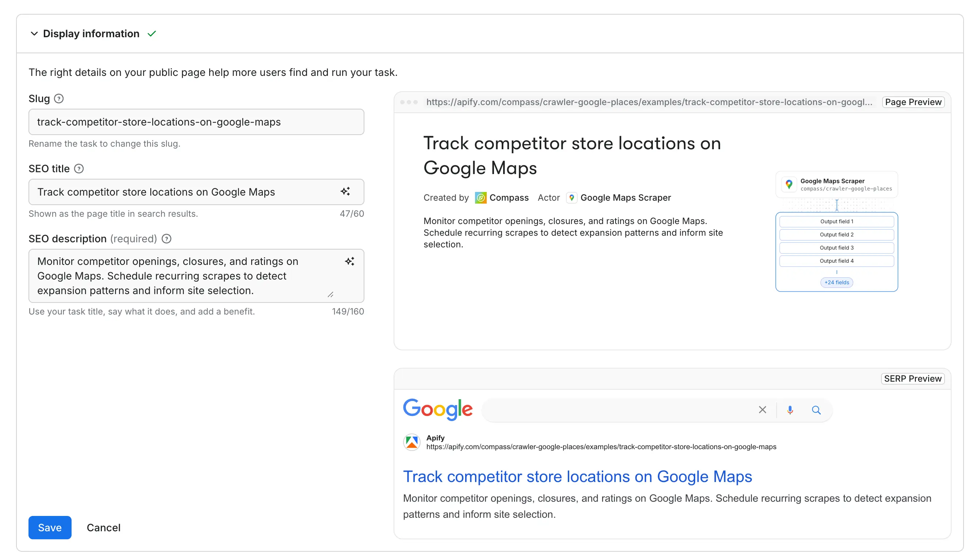Click the page preview URL bar
980x559 pixels.
[x=649, y=102]
